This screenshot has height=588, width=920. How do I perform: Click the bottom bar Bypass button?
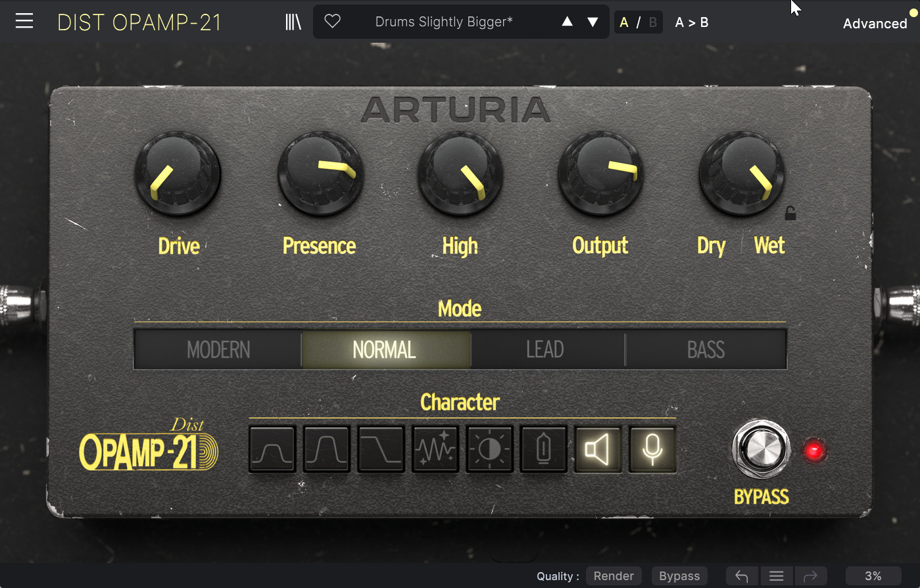click(679, 576)
